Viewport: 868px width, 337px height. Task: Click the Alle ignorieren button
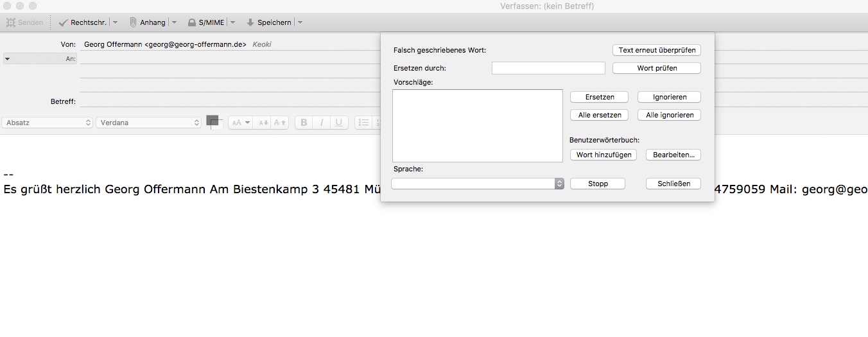click(670, 115)
